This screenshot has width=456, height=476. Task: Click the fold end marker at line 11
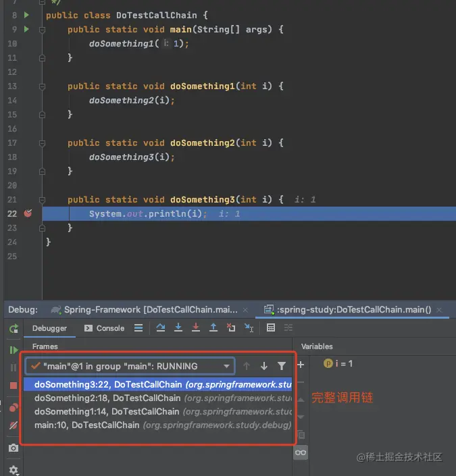point(43,57)
